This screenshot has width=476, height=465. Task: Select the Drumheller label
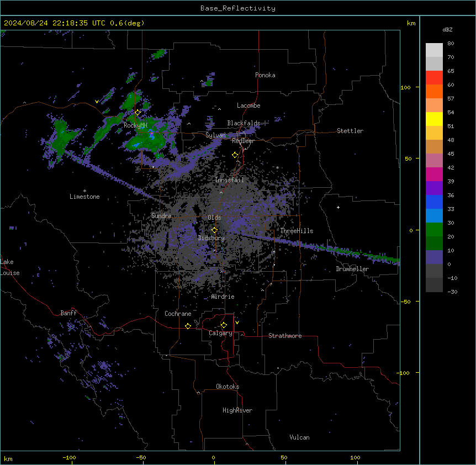[x=352, y=269]
